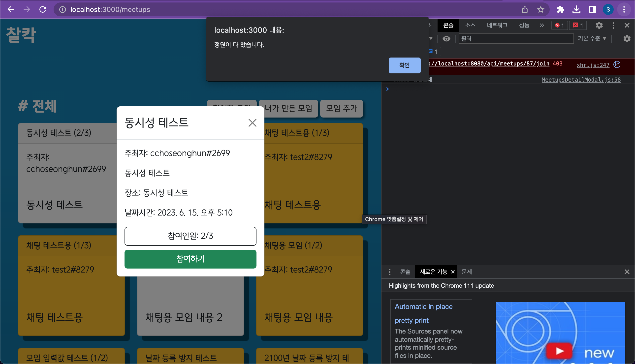The height and width of the screenshot is (364, 635).
Task: Click 확인 in the alert dialog
Action: pos(404,65)
